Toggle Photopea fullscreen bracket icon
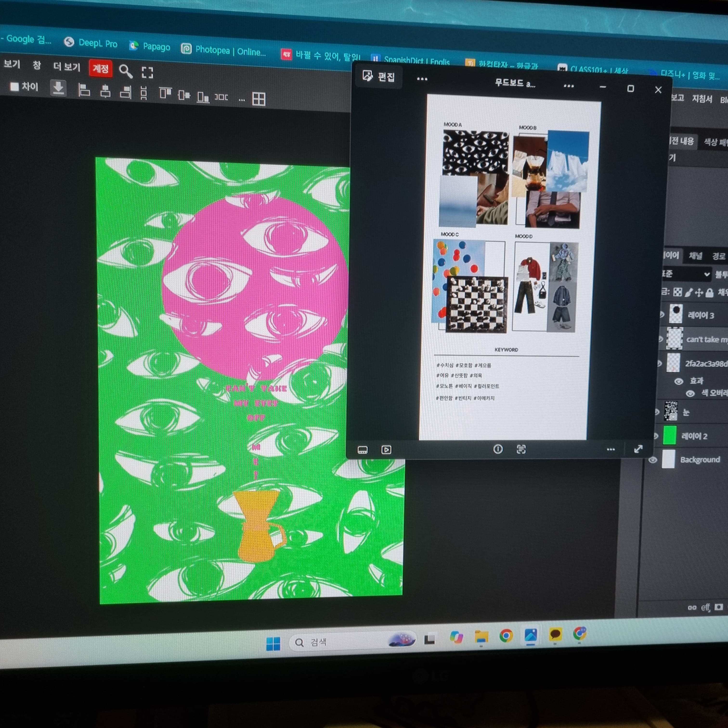The width and height of the screenshot is (728, 728). 147,72
